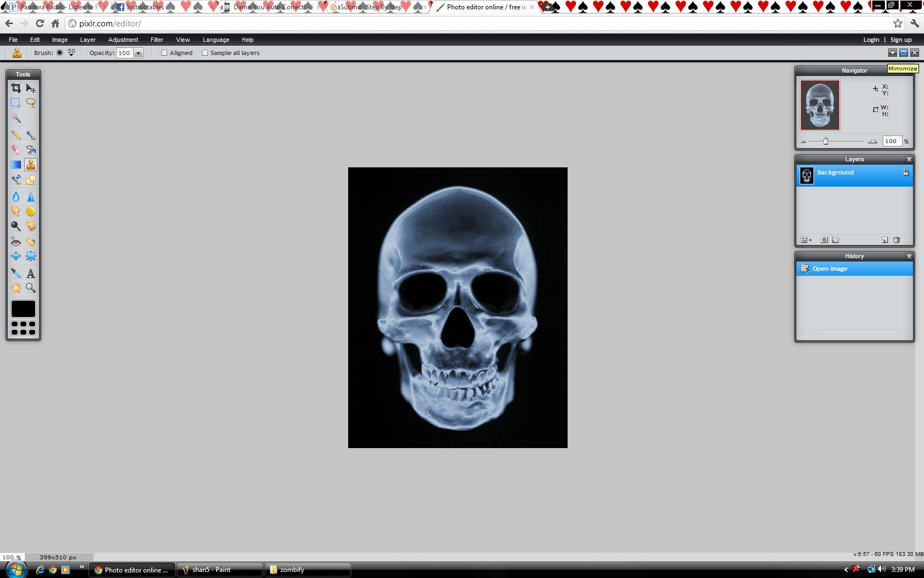The image size is (924, 578).
Task: Select the Hand pan tool
Action: [16, 288]
